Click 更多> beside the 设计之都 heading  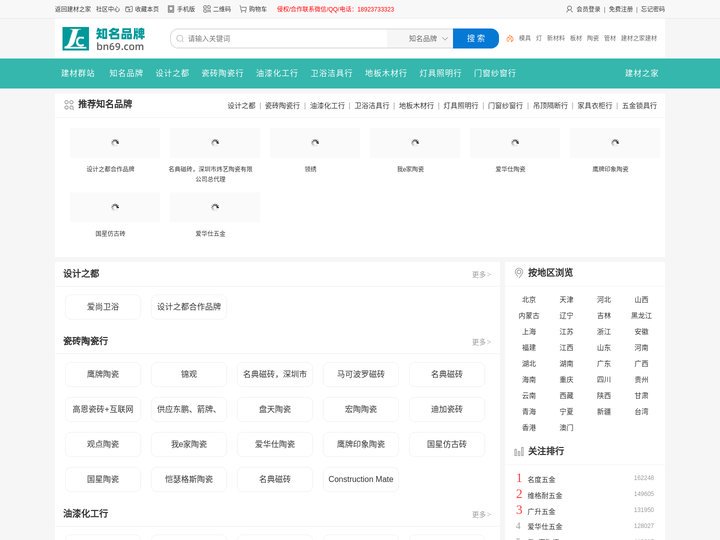(x=481, y=275)
